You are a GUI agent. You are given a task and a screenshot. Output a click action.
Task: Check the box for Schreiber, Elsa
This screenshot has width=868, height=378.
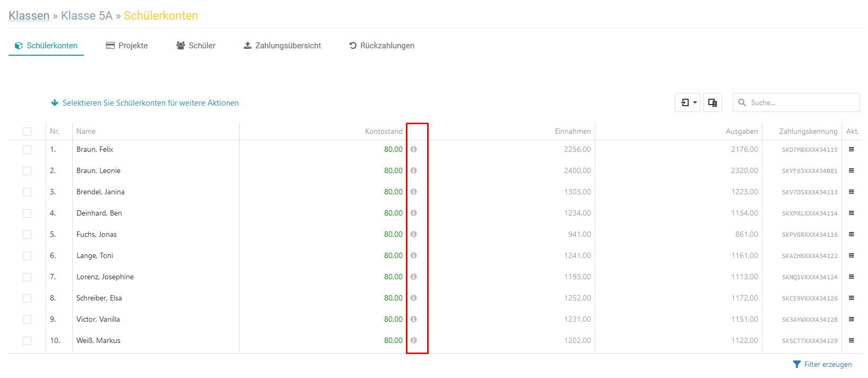[27, 298]
